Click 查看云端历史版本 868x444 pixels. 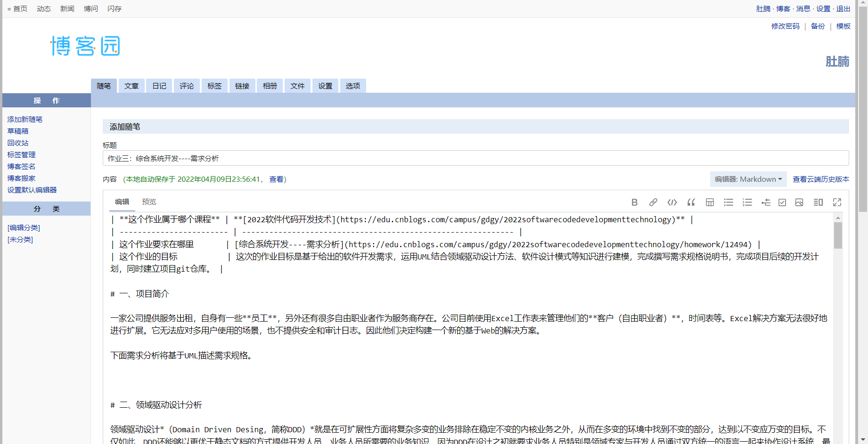click(821, 179)
